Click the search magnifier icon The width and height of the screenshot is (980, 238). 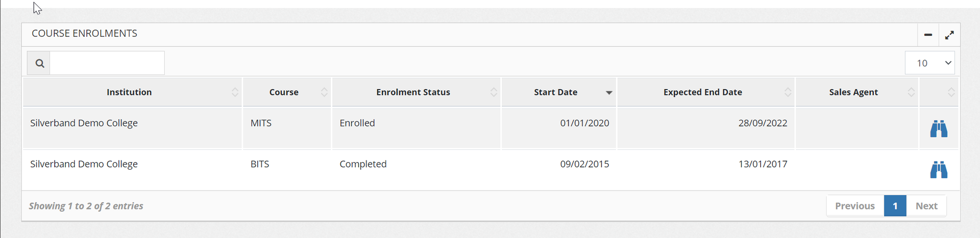(39, 63)
